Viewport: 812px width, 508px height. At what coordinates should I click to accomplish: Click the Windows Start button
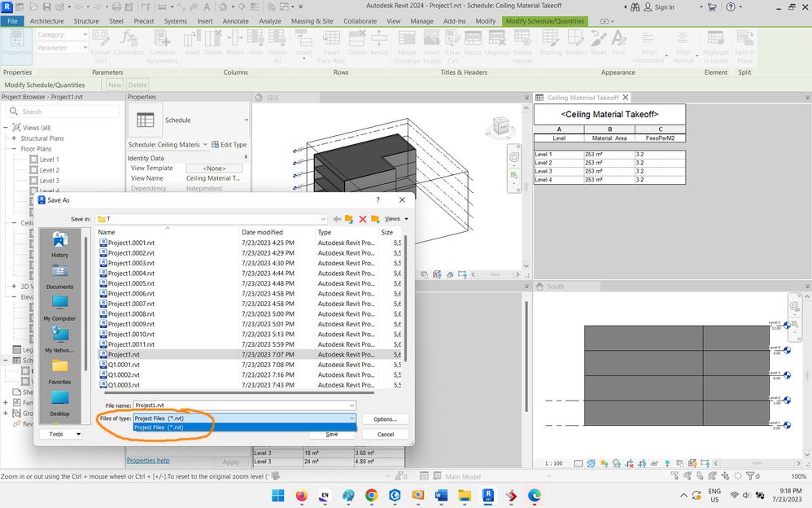tap(277, 495)
